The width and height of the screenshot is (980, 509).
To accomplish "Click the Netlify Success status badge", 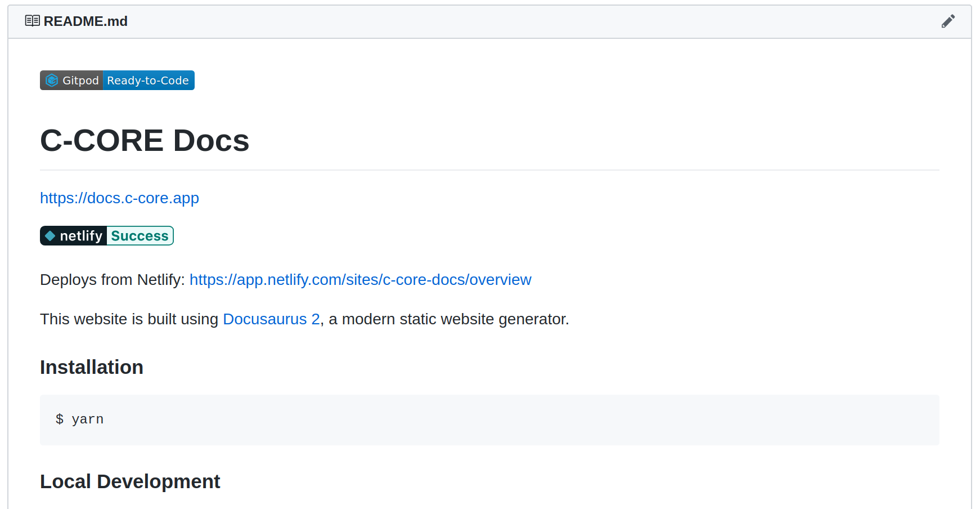I will tap(106, 235).
